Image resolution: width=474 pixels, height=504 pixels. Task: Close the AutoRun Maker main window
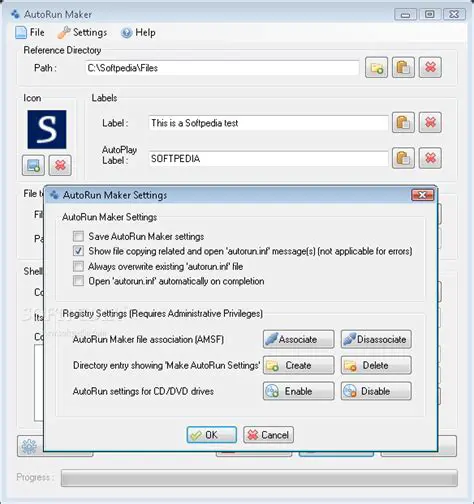[454, 14]
